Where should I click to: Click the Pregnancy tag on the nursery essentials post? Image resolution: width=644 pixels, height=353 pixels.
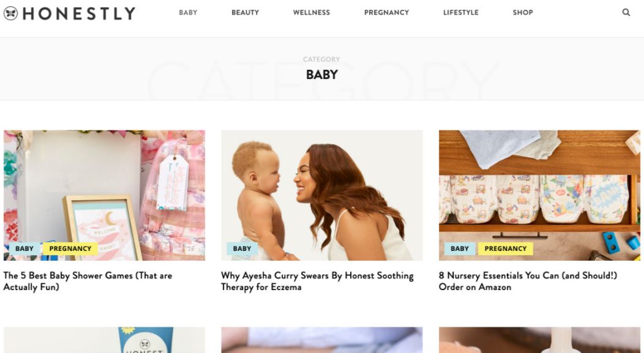click(x=506, y=248)
